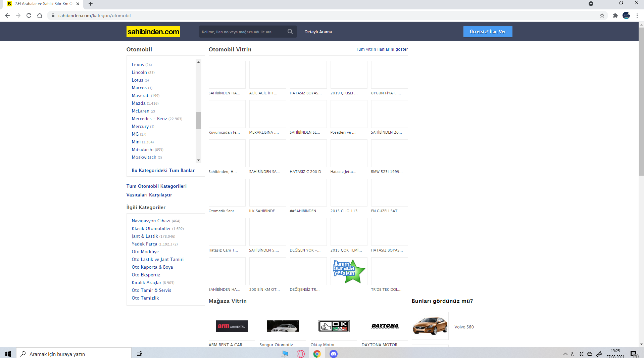This screenshot has height=358, width=644.
Task: Click the Daytona Motor store logo
Action: [385, 326]
